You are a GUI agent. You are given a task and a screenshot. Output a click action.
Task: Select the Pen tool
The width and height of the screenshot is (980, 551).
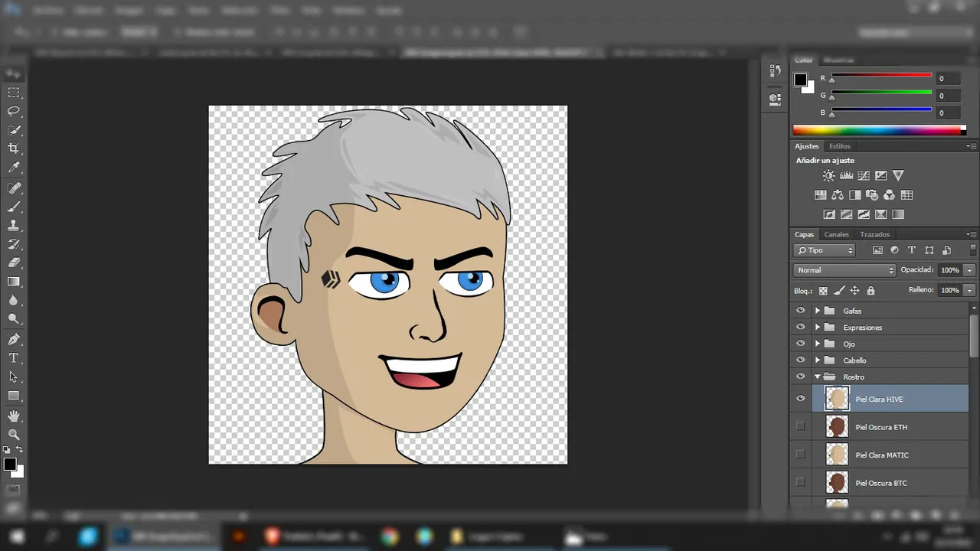[14, 339]
